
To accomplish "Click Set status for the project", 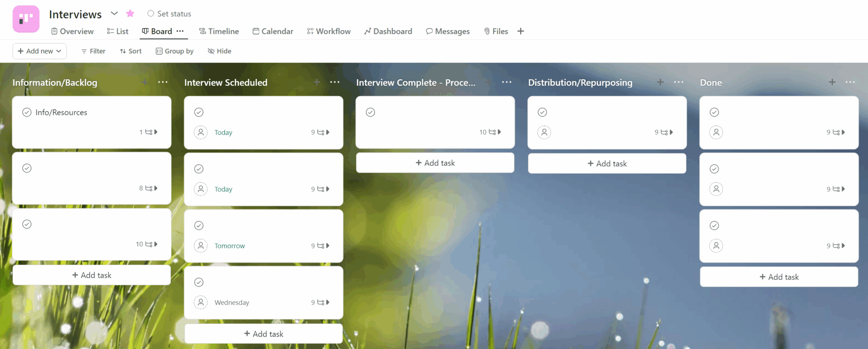I will (169, 14).
